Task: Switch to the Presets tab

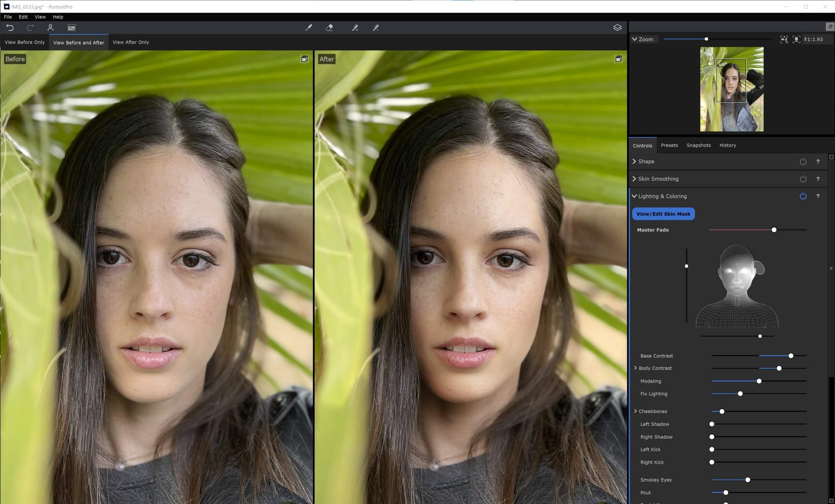Action: pyautogui.click(x=669, y=145)
